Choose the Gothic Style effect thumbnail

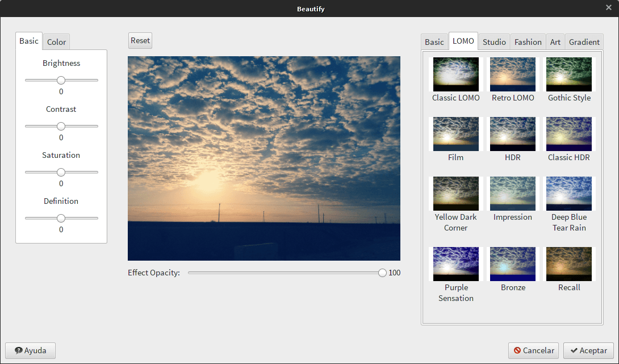(x=568, y=74)
